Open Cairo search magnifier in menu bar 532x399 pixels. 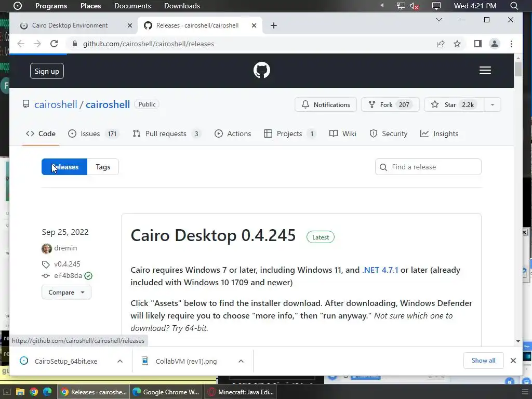514,6
